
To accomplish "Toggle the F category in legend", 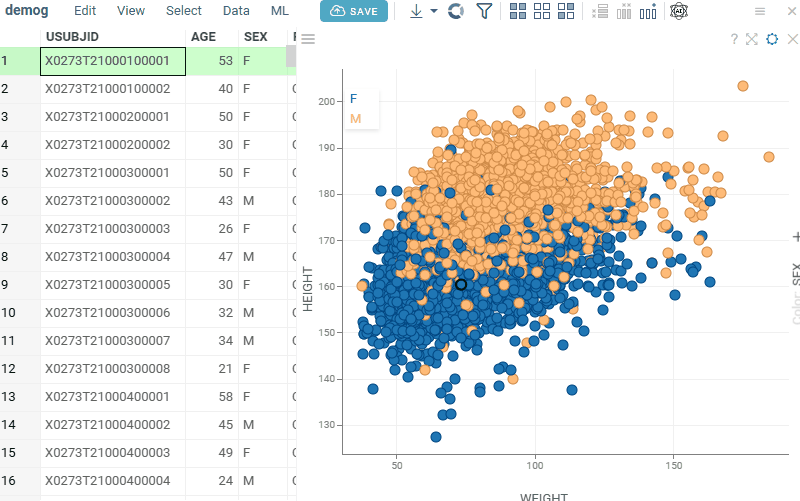I will tap(354, 99).
